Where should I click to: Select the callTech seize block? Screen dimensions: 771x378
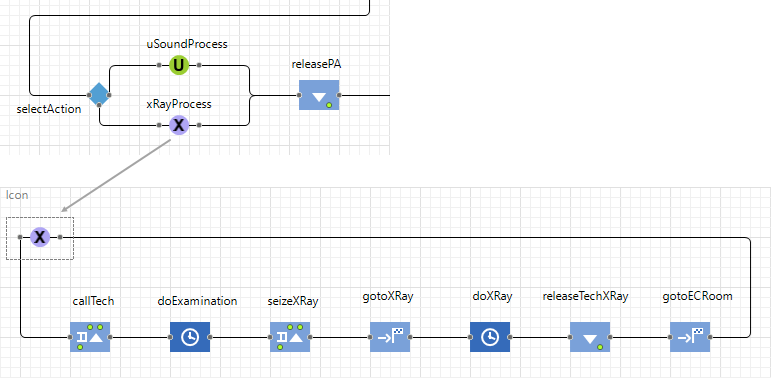(90, 337)
